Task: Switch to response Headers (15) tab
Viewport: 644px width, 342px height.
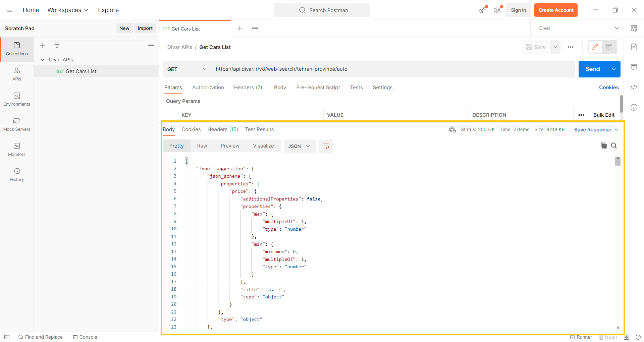Action: (223, 129)
